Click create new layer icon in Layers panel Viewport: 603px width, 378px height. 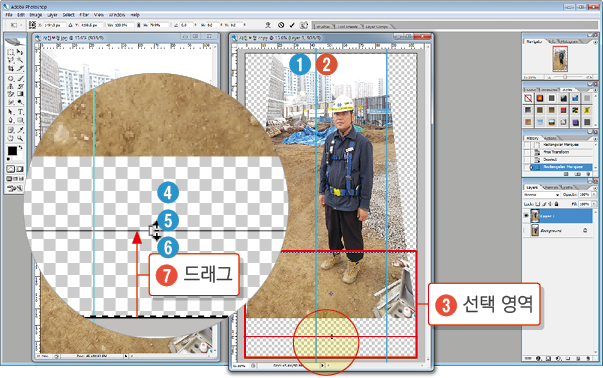pyautogui.click(x=578, y=358)
